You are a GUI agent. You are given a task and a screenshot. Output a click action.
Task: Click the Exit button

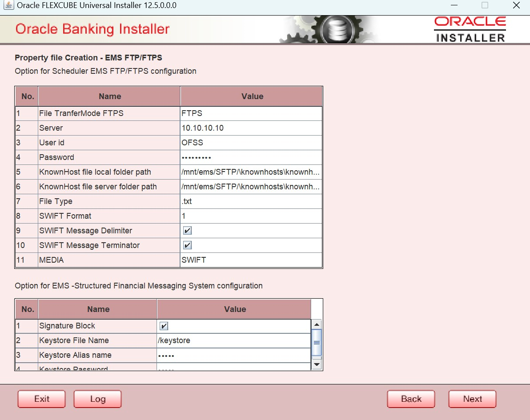[42, 399]
